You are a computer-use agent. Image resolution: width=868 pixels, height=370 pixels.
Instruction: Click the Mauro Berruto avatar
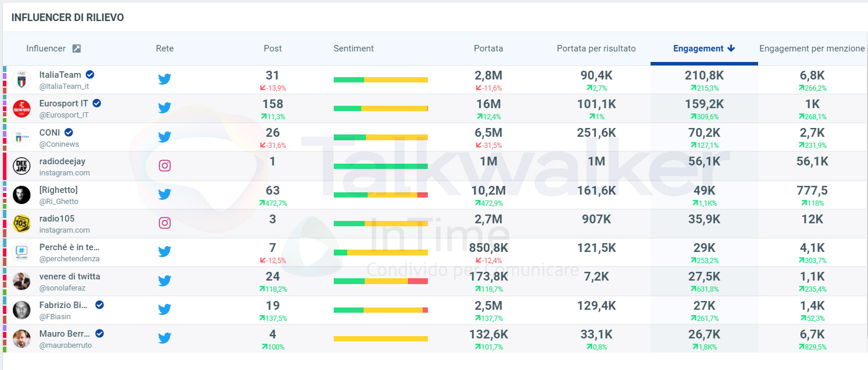click(x=22, y=338)
